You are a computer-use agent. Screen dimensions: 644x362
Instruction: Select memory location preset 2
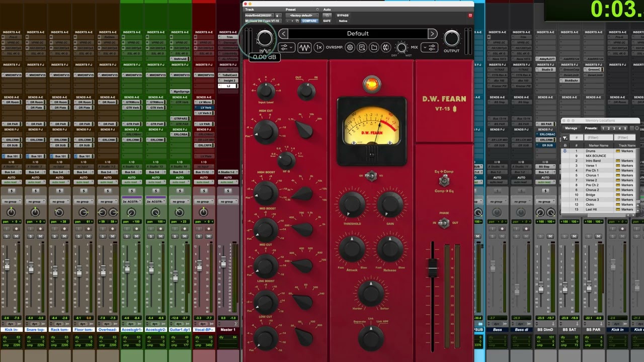(x=610, y=128)
